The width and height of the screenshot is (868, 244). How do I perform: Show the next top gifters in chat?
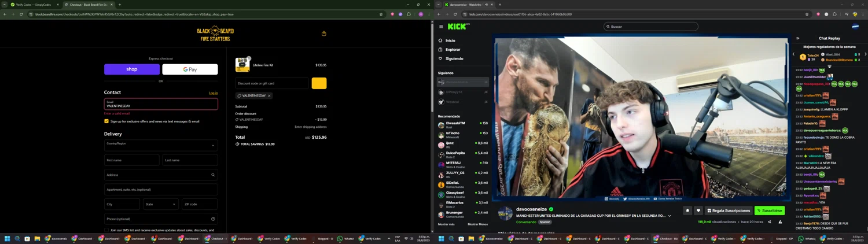click(x=865, y=54)
